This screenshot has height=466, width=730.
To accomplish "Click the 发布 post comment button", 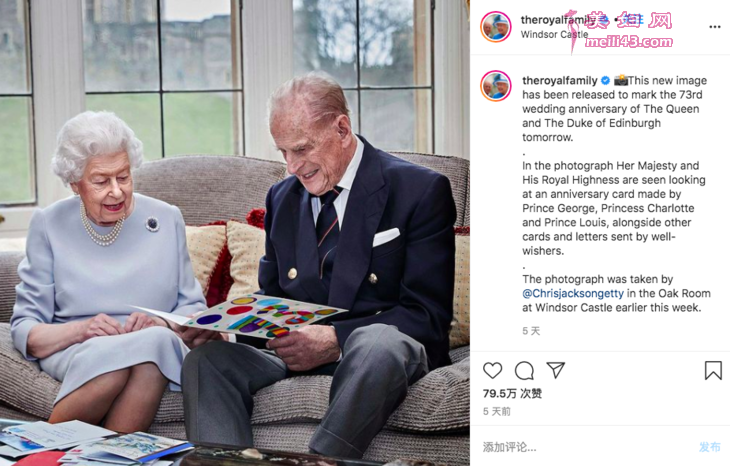I will (x=710, y=447).
